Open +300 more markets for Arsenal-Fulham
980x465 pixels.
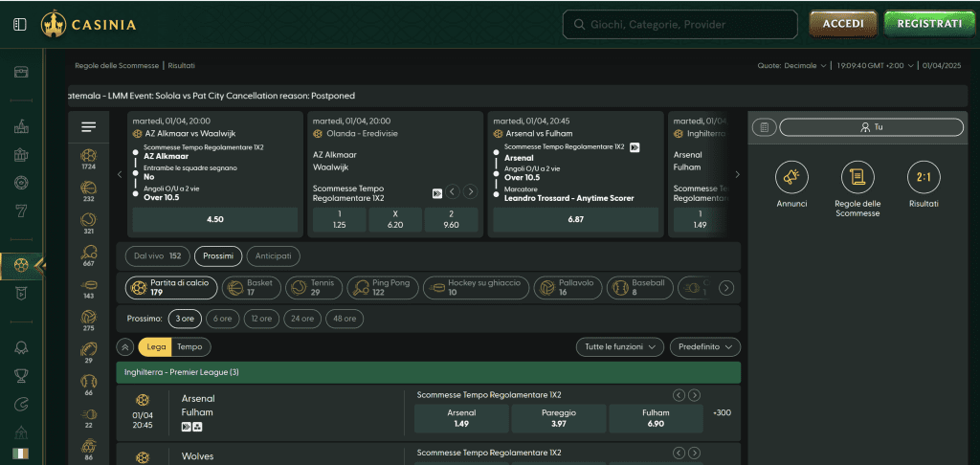722,412
